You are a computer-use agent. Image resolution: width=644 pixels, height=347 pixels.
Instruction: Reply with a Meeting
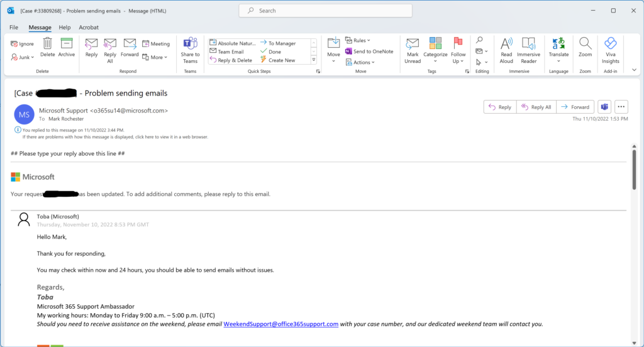(156, 44)
